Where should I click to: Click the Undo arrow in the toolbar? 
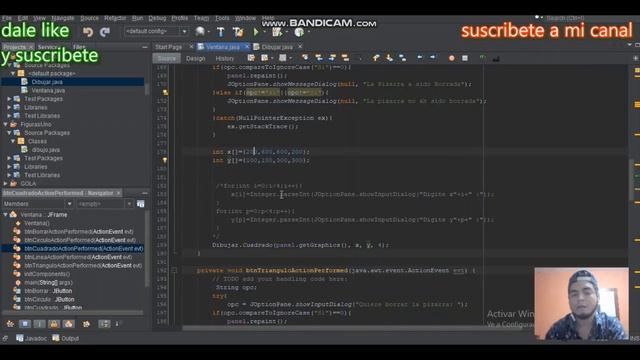click(x=88, y=32)
